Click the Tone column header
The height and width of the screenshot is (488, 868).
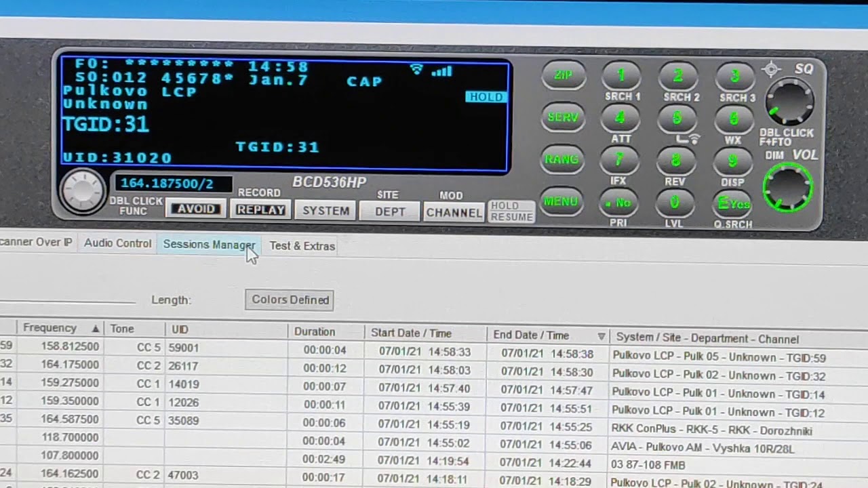pyautogui.click(x=134, y=329)
